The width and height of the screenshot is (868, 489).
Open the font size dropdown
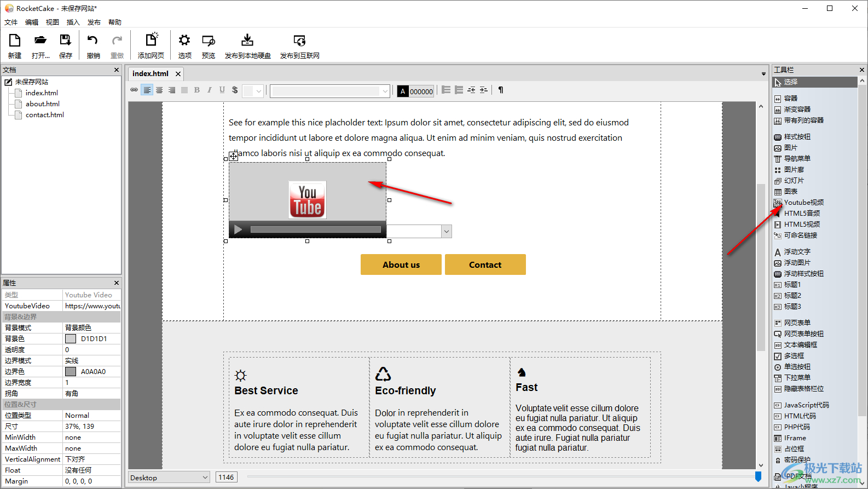click(x=259, y=91)
